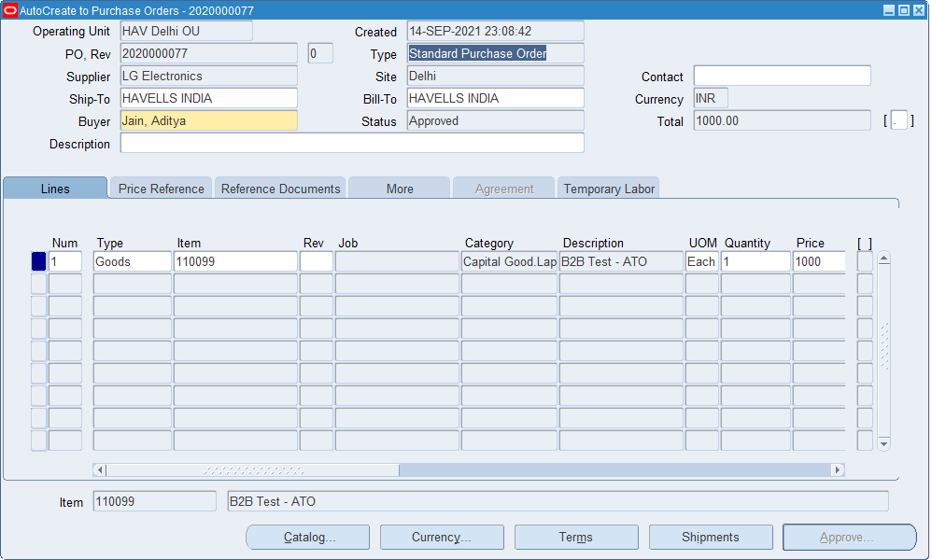
Task: Open the Reference Documents tab
Action: [x=280, y=189]
